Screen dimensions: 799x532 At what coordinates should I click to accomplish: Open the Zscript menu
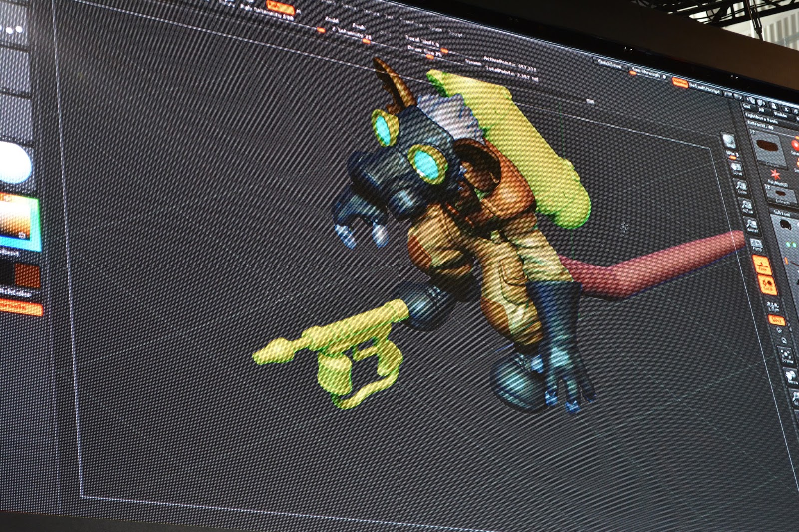[x=455, y=33]
